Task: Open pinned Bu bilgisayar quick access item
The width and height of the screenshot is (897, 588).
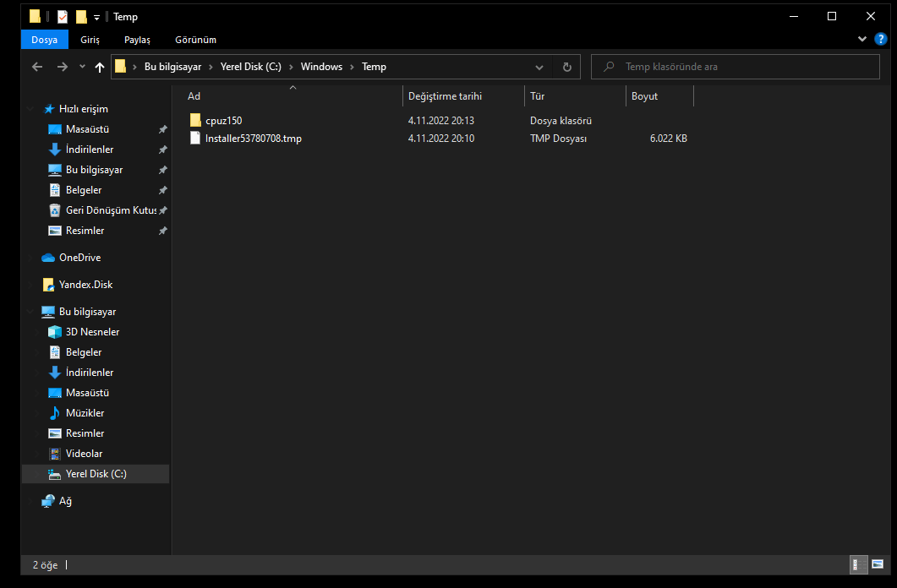Action: (x=94, y=170)
